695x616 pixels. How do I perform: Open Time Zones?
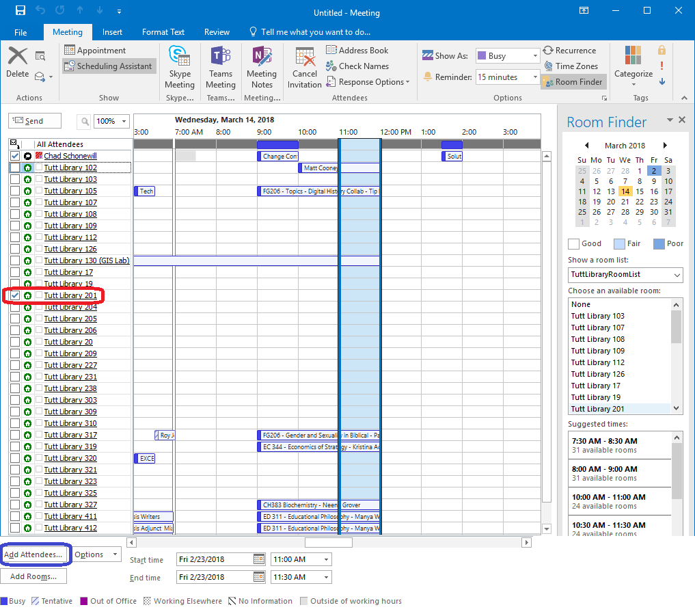click(x=571, y=66)
